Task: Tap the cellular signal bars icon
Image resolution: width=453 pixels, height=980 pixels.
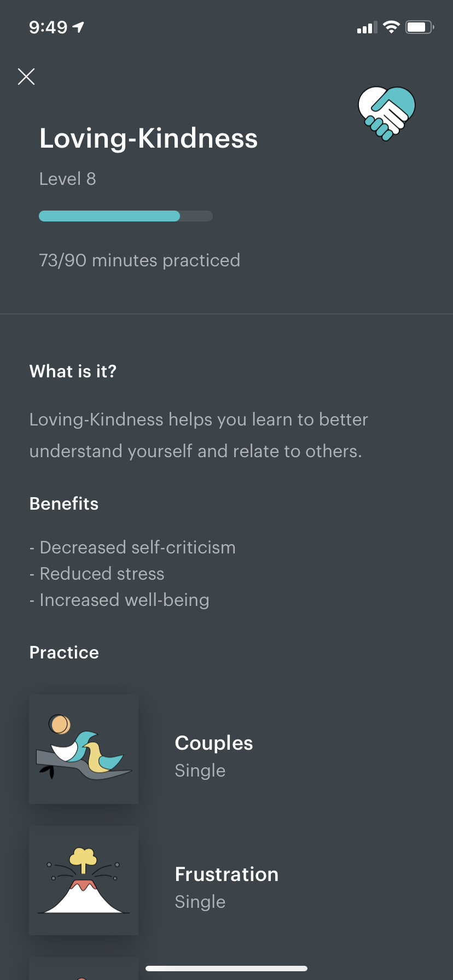Action: click(367, 28)
